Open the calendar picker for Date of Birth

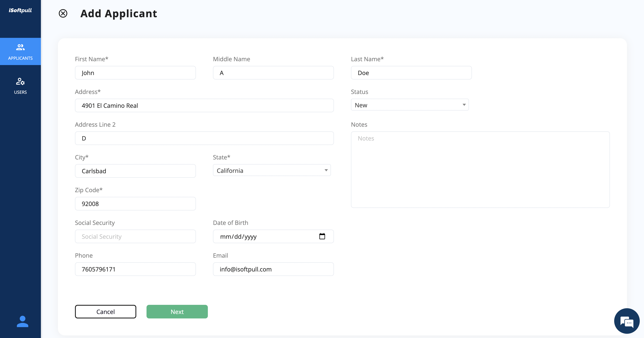[322, 236]
